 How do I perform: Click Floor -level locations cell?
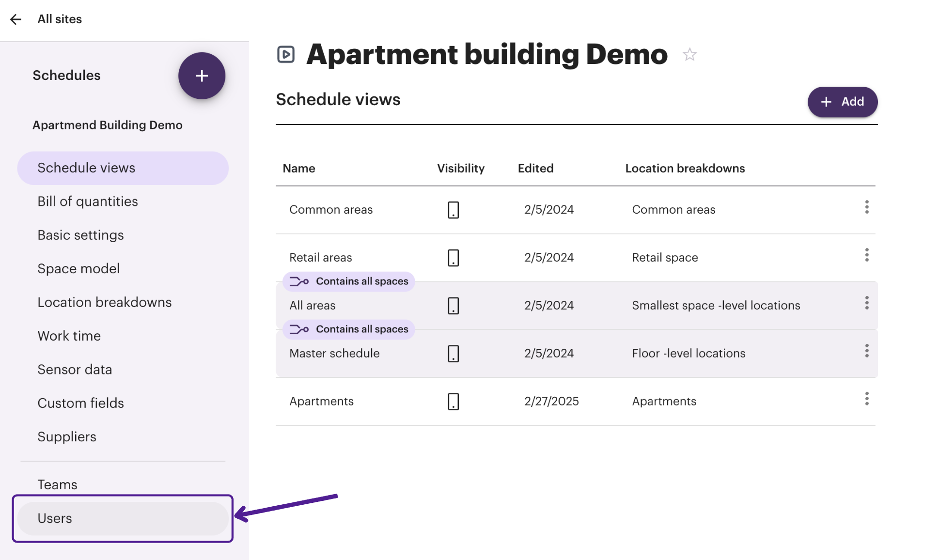point(689,354)
